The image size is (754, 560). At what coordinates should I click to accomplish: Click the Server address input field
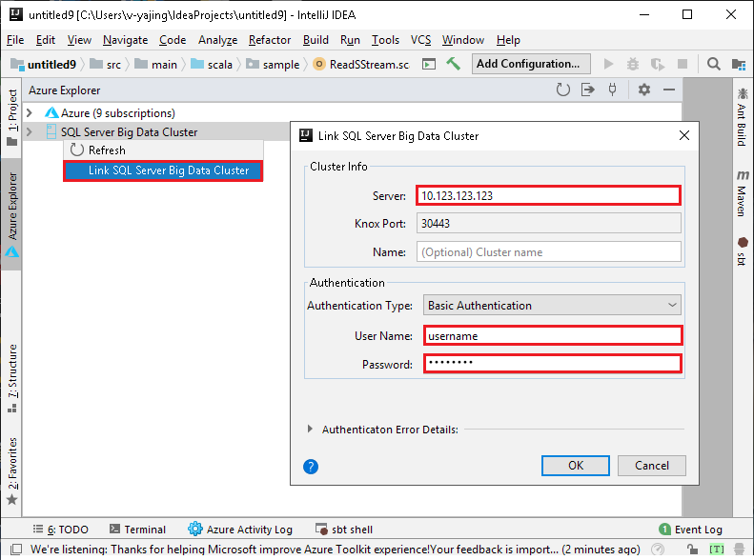(x=548, y=196)
